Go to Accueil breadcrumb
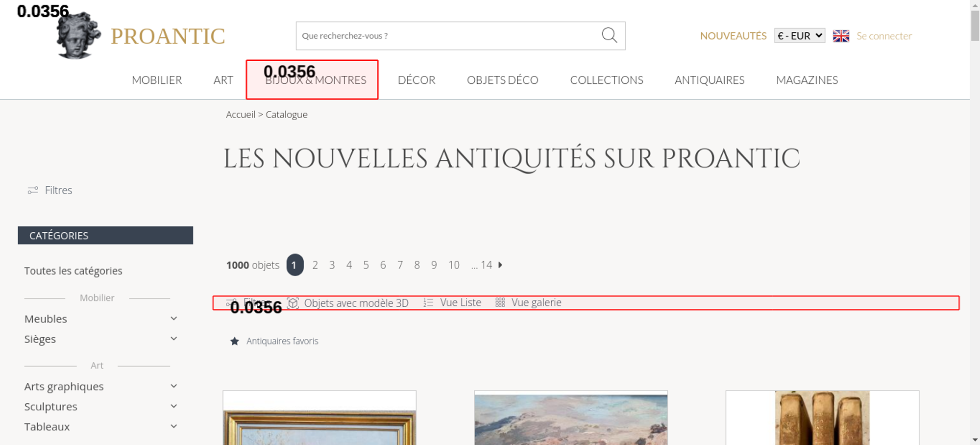Screen dimensions: 980x445 tap(241, 114)
